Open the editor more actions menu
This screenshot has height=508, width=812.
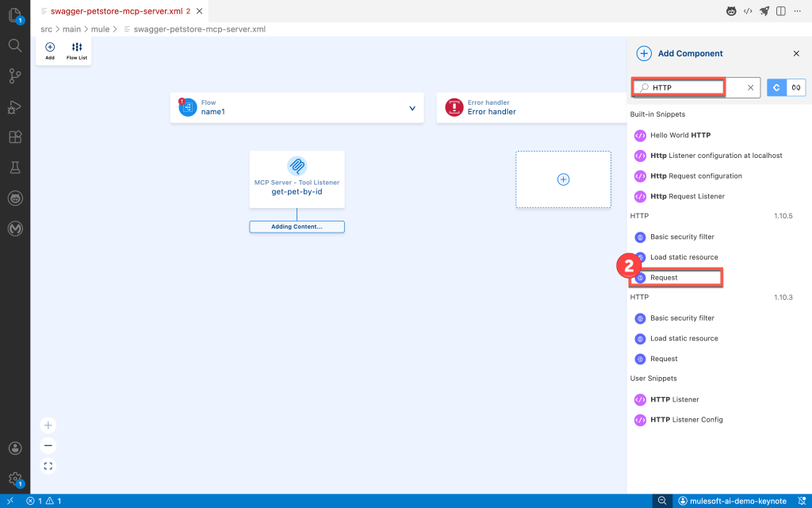pyautogui.click(x=799, y=11)
